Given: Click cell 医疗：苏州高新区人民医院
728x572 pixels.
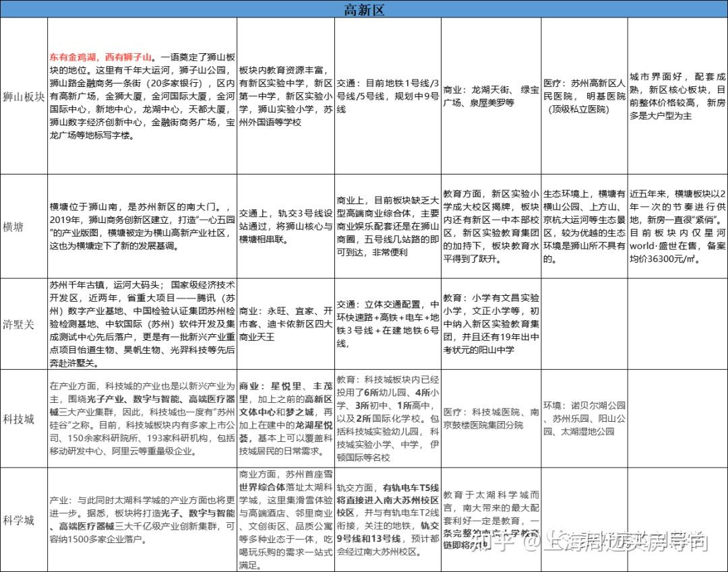Looking at the screenshot, I should [x=584, y=96].
